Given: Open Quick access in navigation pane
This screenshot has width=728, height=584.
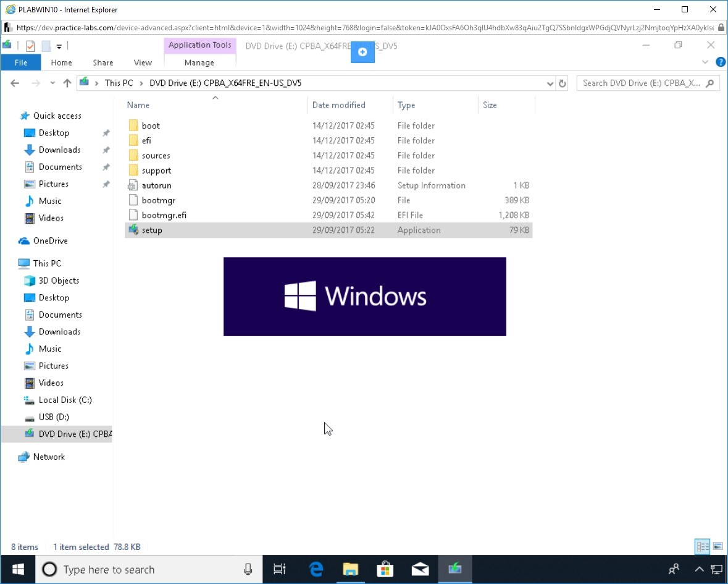Looking at the screenshot, I should (57, 116).
